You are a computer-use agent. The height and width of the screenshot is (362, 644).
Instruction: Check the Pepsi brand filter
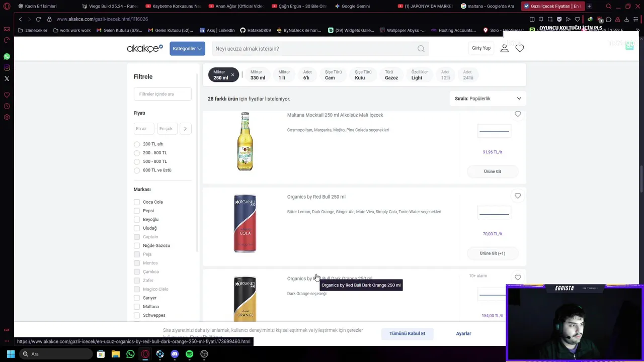click(x=137, y=211)
